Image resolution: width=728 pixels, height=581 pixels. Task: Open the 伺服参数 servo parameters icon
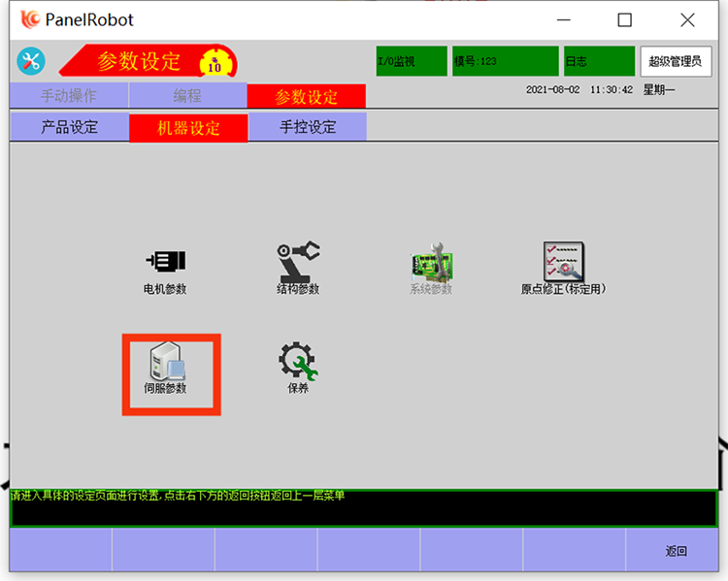click(165, 366)
